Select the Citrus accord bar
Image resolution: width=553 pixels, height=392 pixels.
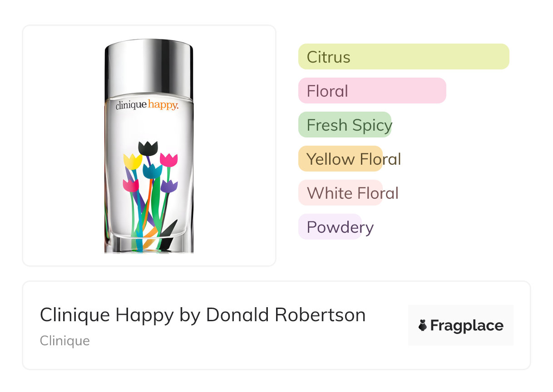click(x=403, y=57)
